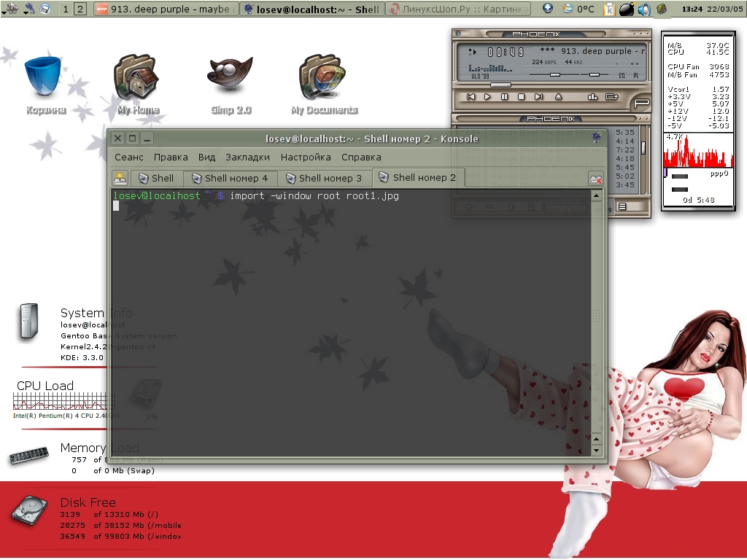Click the Memory Load RAM icon
This screenshot has height=560, width=747.
(x=29, y=455)
